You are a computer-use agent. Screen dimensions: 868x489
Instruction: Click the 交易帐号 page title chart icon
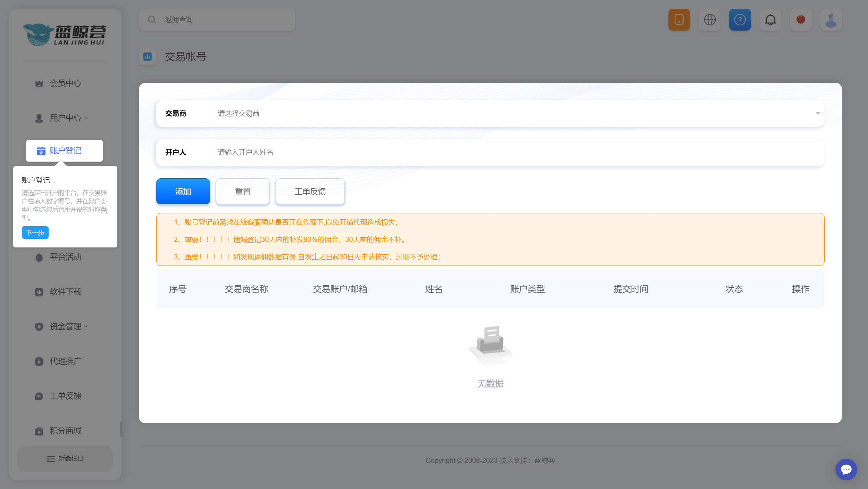[148, 57]
